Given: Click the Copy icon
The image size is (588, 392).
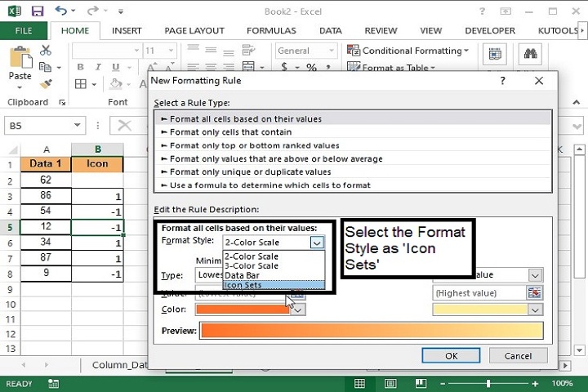Looking at the screenshot, I should [46, 67].
